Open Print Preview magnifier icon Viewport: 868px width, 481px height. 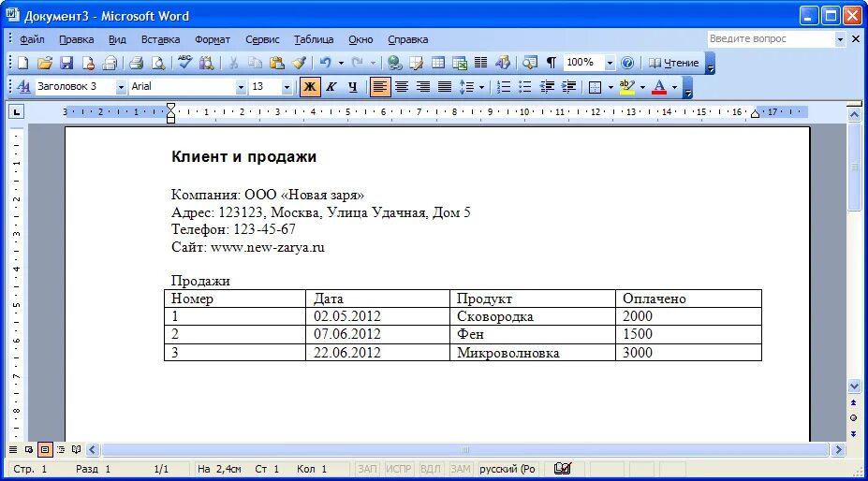tap(158, 63)
